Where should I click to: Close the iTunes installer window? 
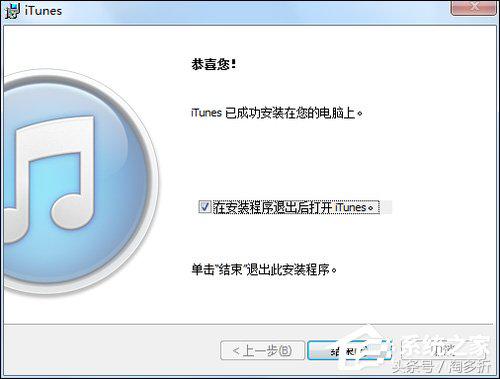click(474, 7)
